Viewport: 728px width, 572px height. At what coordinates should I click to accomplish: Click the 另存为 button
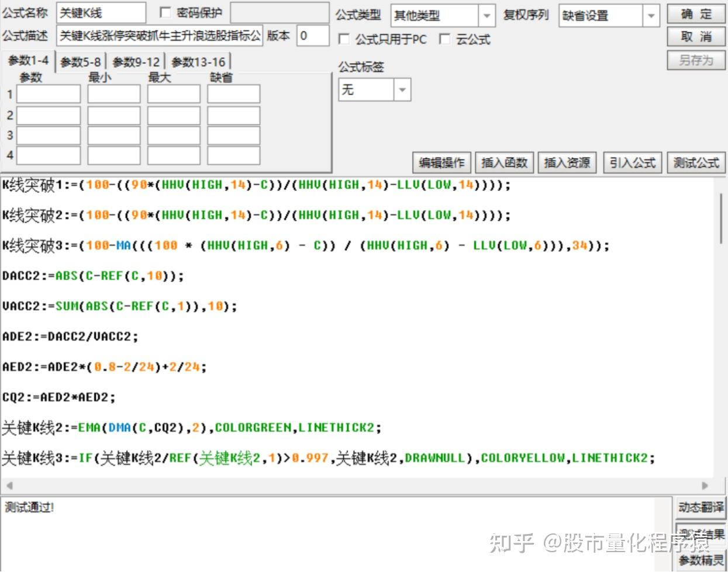coord(696,60)
